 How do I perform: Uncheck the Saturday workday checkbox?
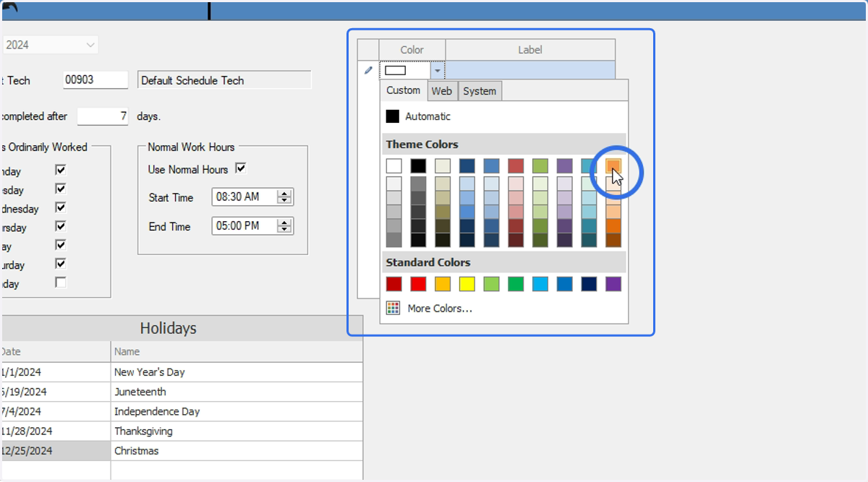[61, 264]
